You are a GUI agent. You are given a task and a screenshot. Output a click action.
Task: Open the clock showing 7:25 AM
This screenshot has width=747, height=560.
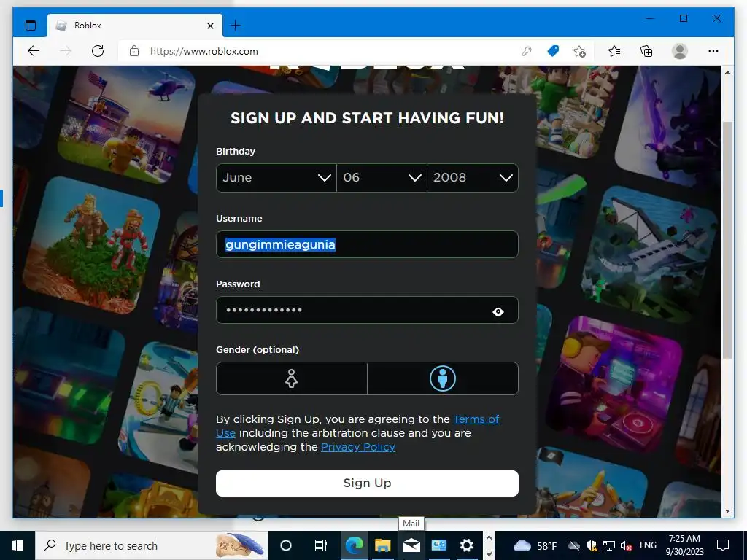point(684,545)
